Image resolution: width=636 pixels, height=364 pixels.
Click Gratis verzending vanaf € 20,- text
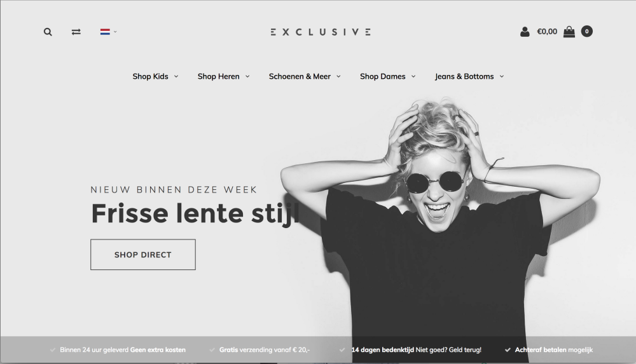pos(265,349)
